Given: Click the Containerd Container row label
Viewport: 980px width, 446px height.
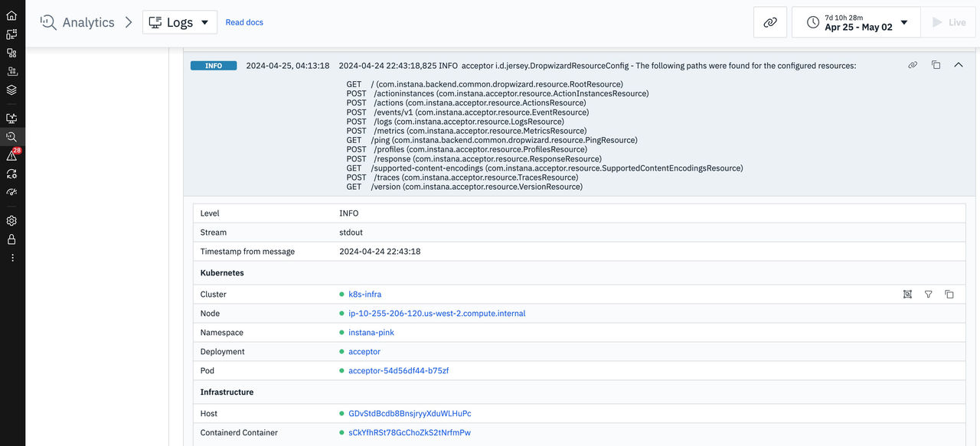Looking at the screenshot, I should click(x=239, y=432).
